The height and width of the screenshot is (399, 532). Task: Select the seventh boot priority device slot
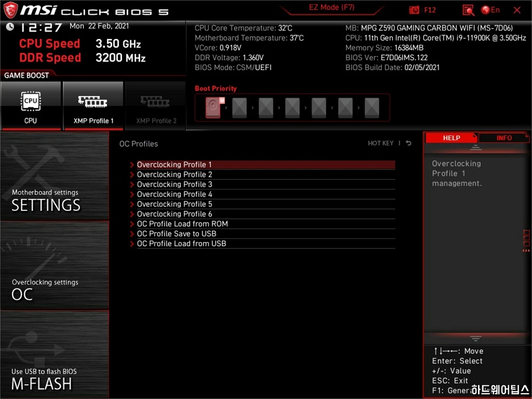372,108
